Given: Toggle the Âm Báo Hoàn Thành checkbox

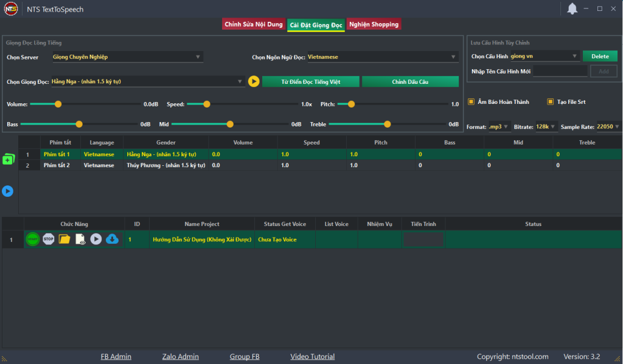Looking at the screenshot, I should coord(471,102).
